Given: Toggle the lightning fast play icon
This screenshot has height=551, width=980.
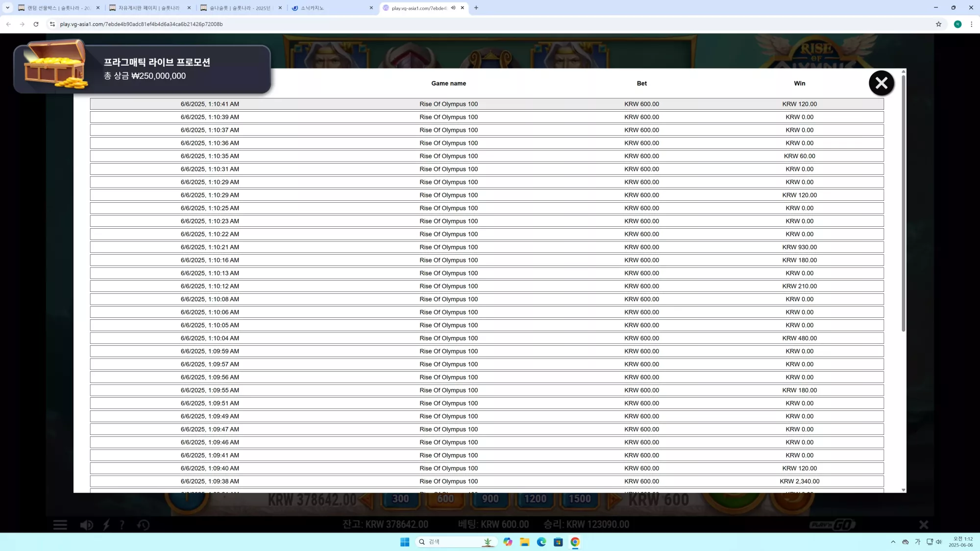Looking at the screenshot, I should pyautogui.click(x=106, y=525).
